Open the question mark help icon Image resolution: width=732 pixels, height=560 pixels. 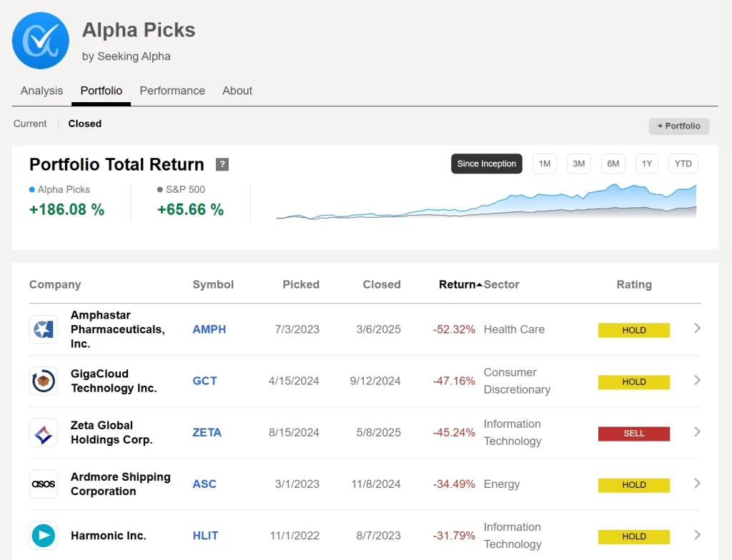[x=222, y=164]
